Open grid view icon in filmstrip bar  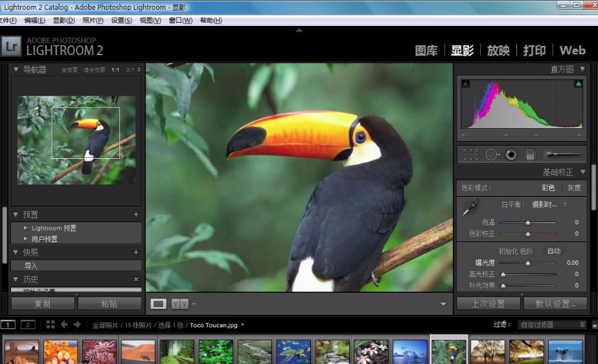tap(51, 324)
